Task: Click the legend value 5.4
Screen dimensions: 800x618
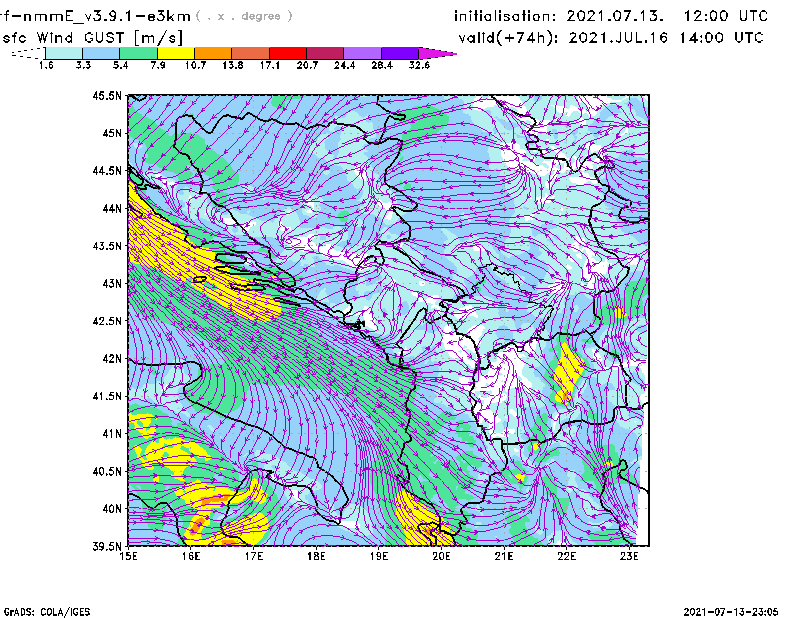Action: (x=120, y=65)
